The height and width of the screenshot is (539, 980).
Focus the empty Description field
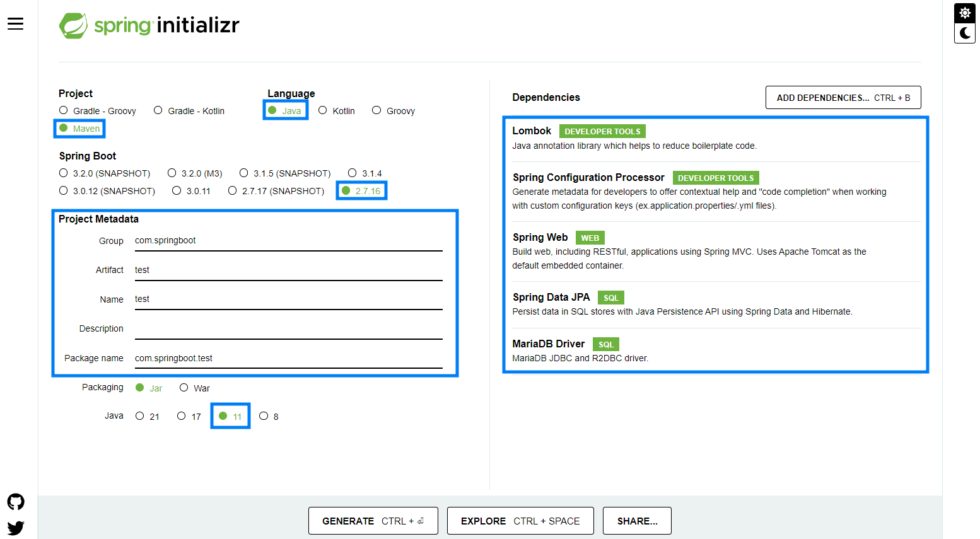[289, 329]
